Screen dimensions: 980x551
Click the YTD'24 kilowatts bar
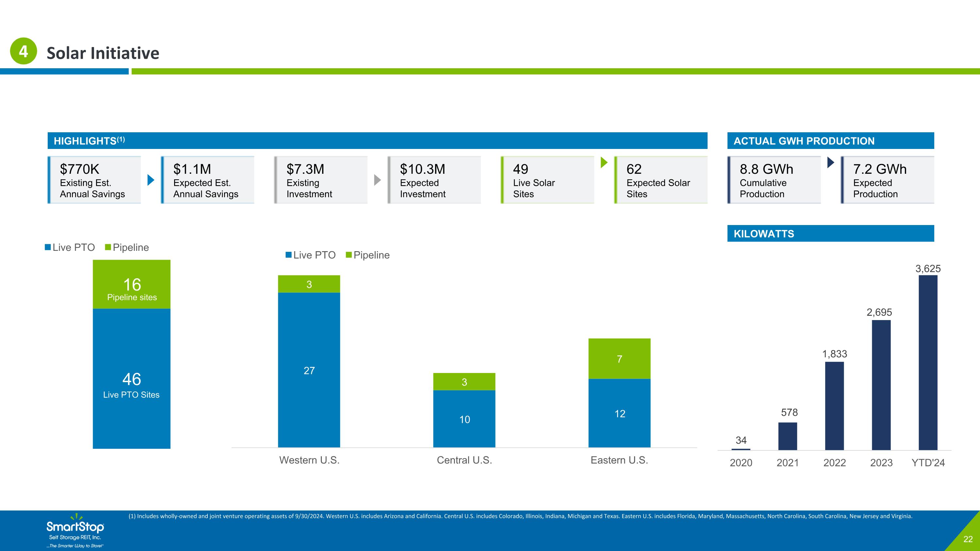click(x=928, y=363)
